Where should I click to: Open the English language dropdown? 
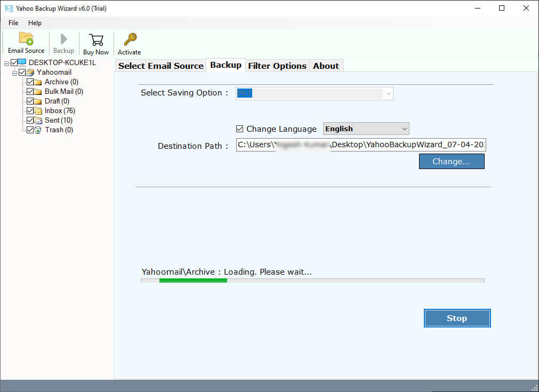pyautogui.click(x=366, y=129)
